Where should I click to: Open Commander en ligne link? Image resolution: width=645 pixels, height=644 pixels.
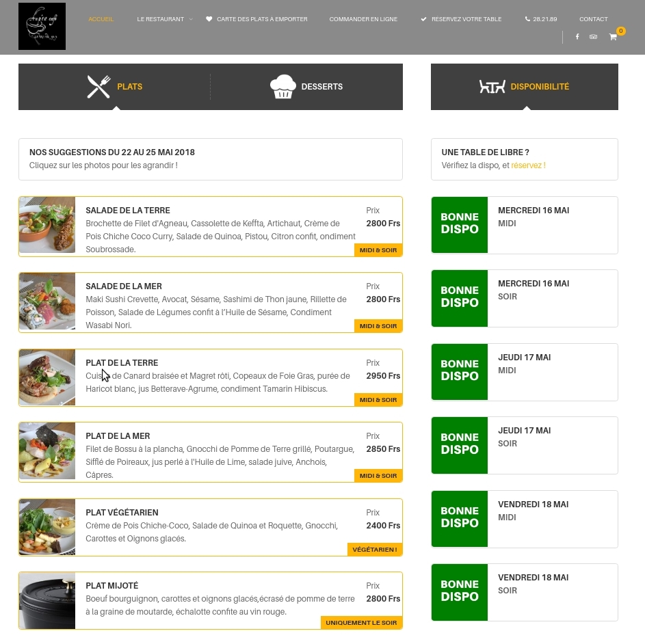[363, 19]
